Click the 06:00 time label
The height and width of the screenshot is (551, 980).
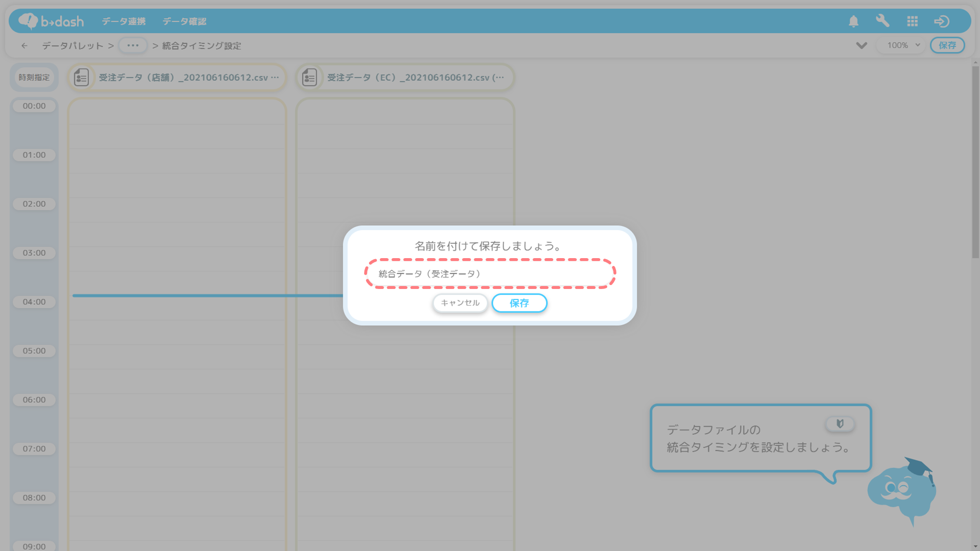(x=34, y=400)
